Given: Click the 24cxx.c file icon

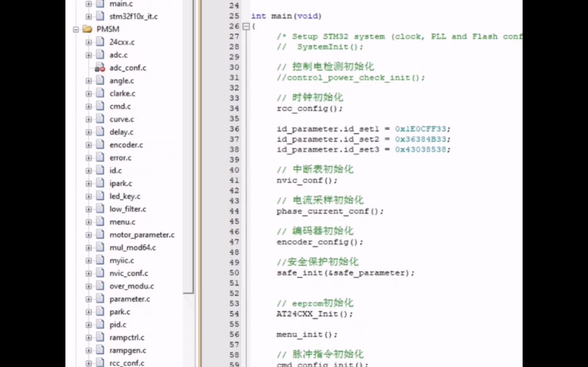Looking at the screenshot, I should pyautogui.click(x=100, y=42).
